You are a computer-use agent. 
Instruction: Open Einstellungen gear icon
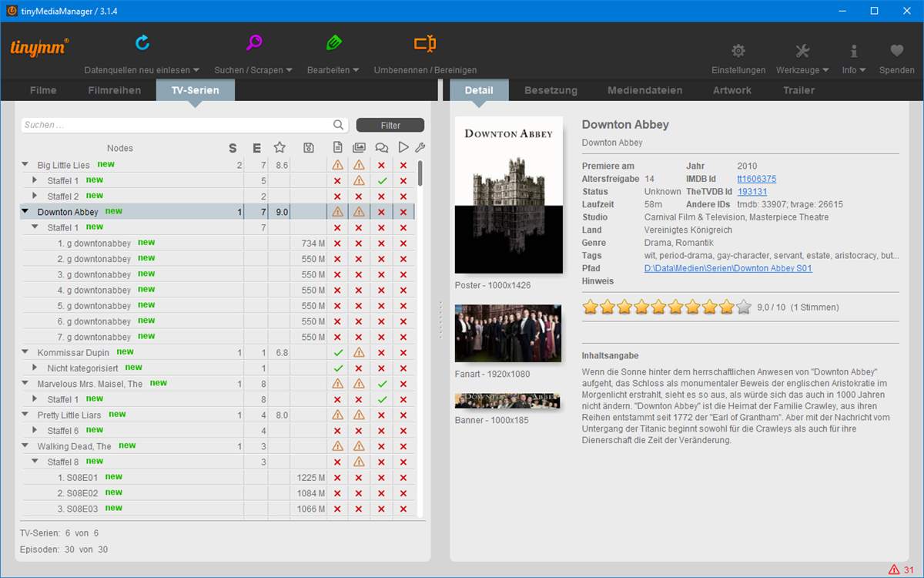tap(738, 51)
